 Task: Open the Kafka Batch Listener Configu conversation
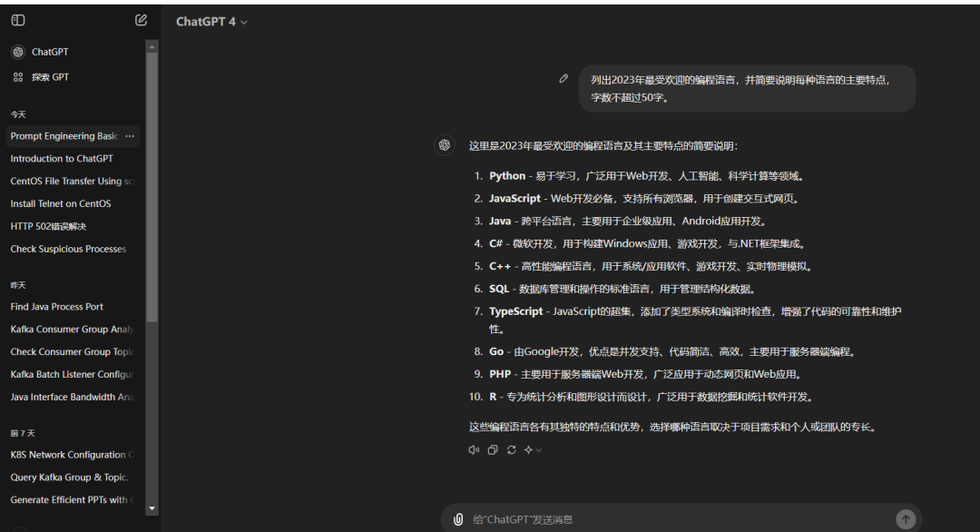click(x=73, y=374)
